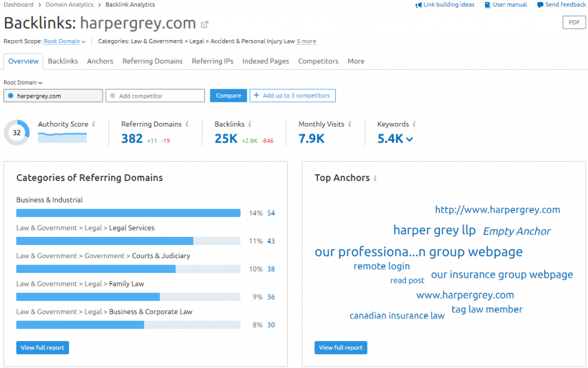Click the harper grey llp anchor

434,230
